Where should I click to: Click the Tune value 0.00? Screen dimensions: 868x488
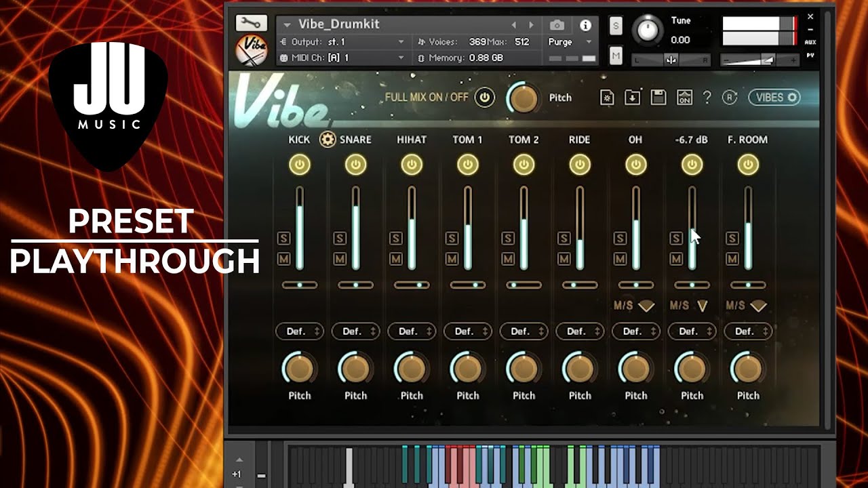tap(680, 40)
